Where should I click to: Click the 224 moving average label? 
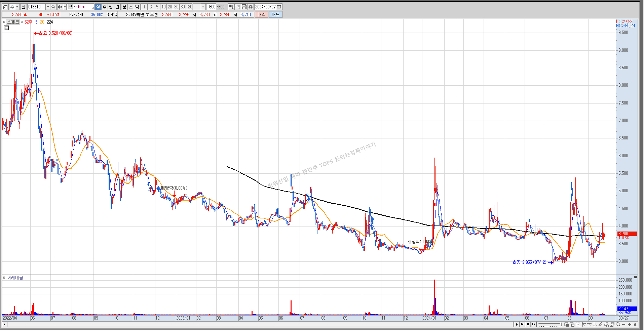50,22
